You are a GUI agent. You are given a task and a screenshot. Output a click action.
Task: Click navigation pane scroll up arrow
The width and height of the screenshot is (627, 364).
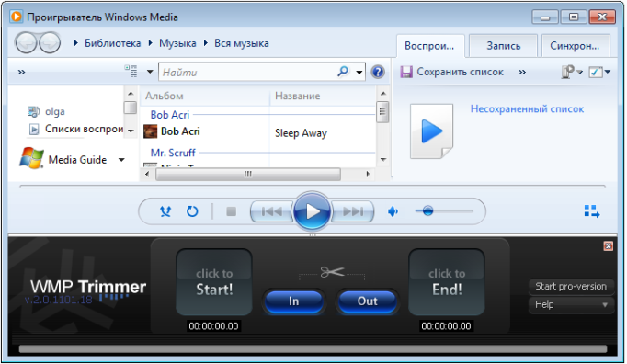coord(131,94)
